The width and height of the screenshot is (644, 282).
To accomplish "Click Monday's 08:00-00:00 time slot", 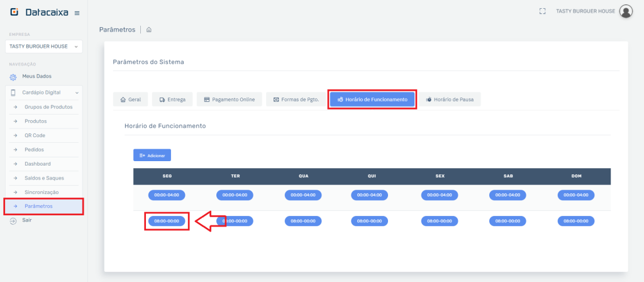I will point(167,221).
